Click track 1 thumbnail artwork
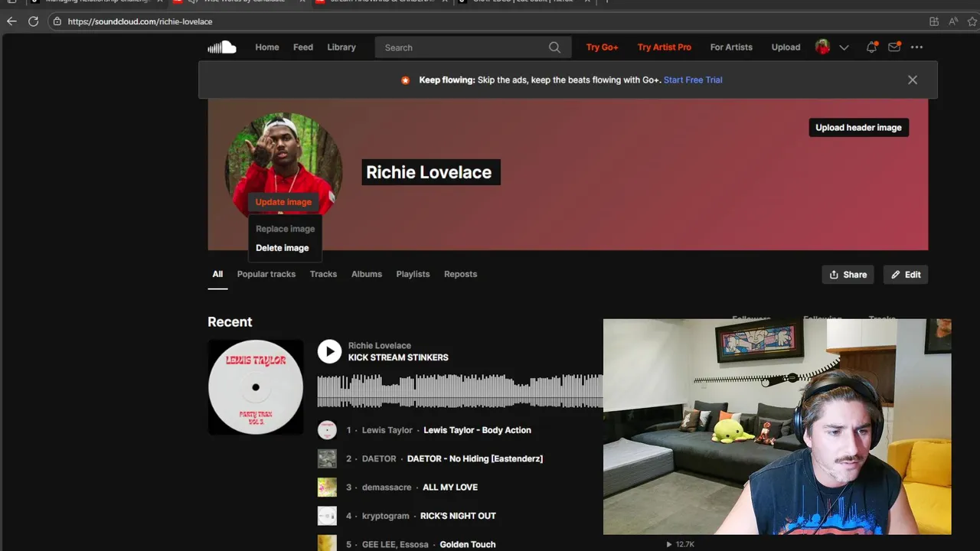 [x=327, y=430]
